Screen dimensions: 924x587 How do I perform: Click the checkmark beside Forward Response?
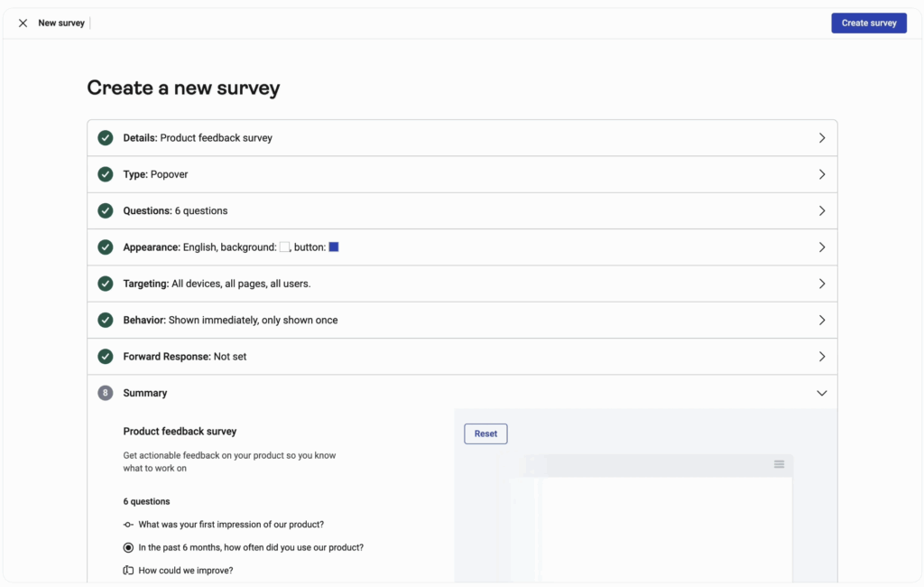tap(105, 356)
